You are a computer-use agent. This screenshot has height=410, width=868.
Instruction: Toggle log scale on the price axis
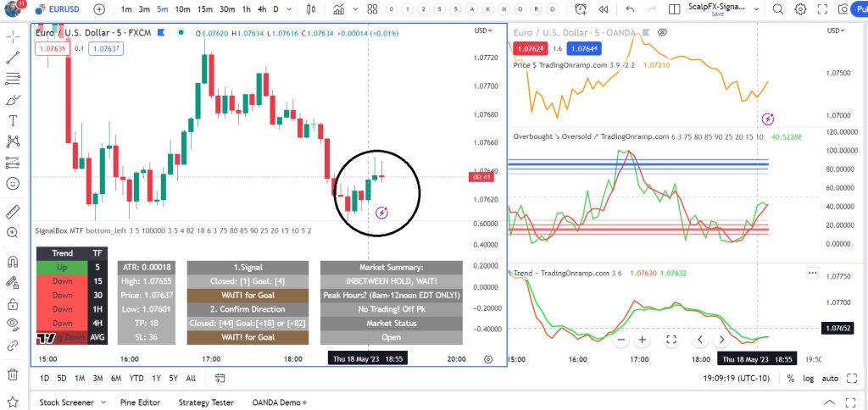point(809,379)
